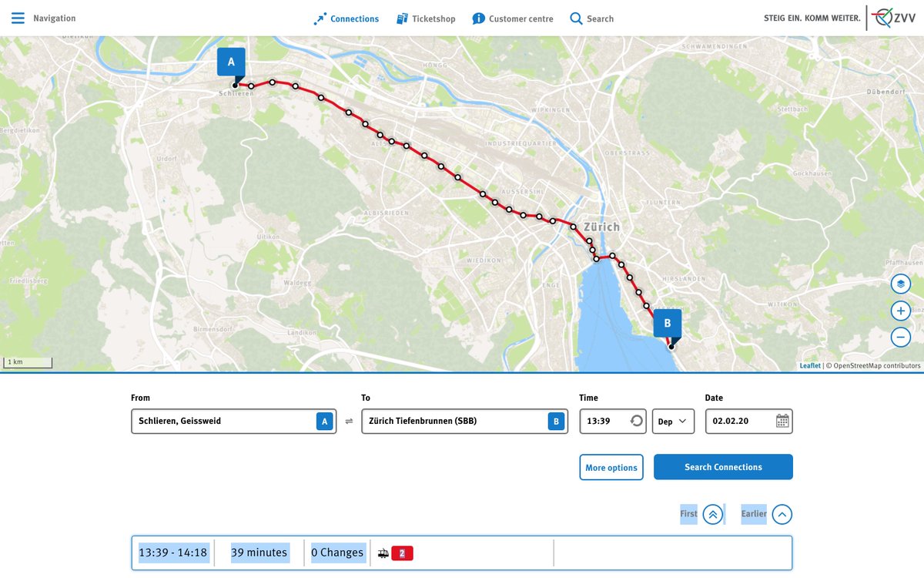Open the calendar date picker

782,421
